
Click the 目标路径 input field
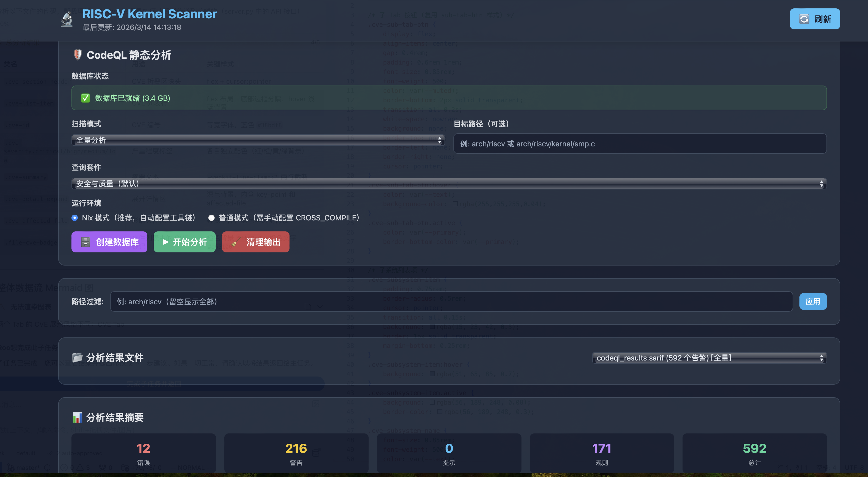(640, 144)
